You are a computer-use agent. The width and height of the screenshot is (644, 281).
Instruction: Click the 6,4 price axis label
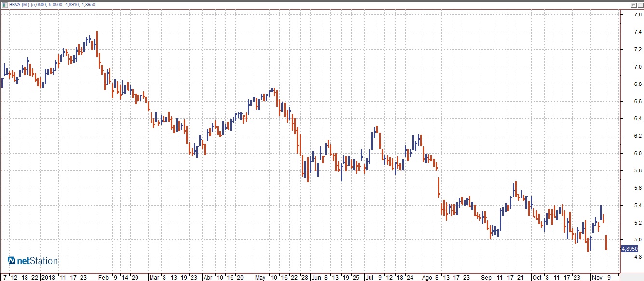pos(637,119)
